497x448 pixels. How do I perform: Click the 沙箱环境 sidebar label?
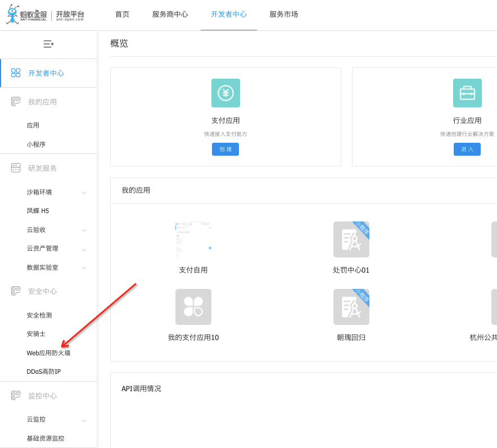39,192
